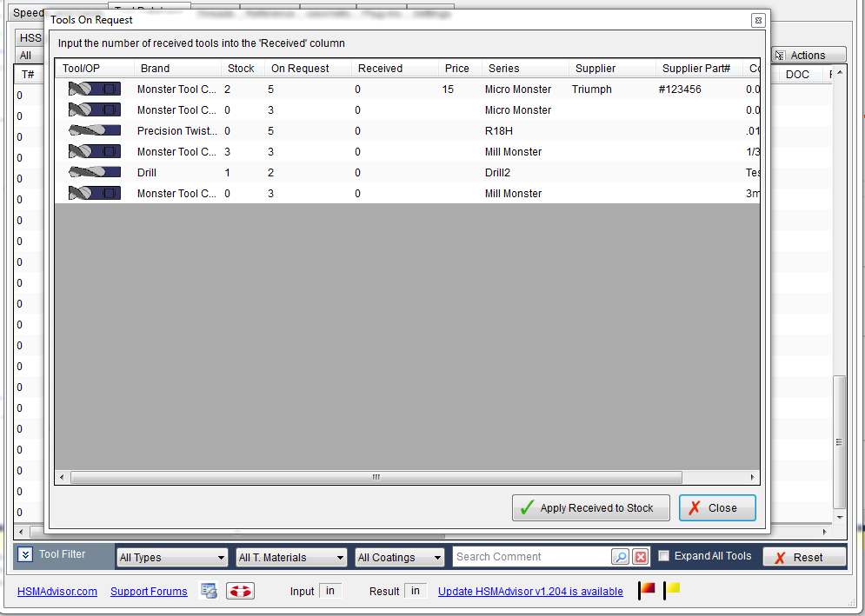Screen dimensions: 865x616
Task: Select the 'Precision Twist...' brand cell
Action: [177, 130]
